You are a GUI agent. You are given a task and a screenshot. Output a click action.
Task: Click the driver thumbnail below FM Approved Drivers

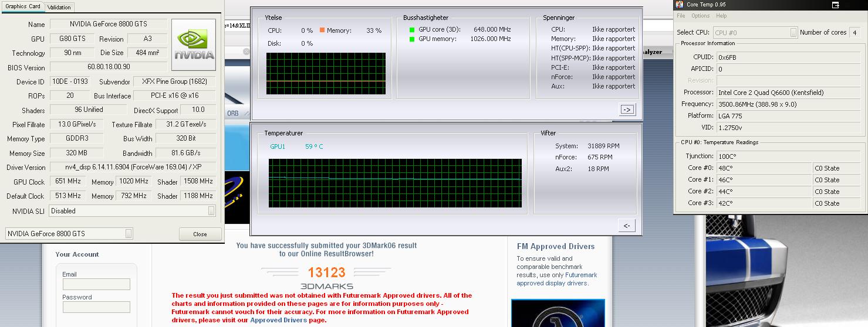(x=558, y=313)
